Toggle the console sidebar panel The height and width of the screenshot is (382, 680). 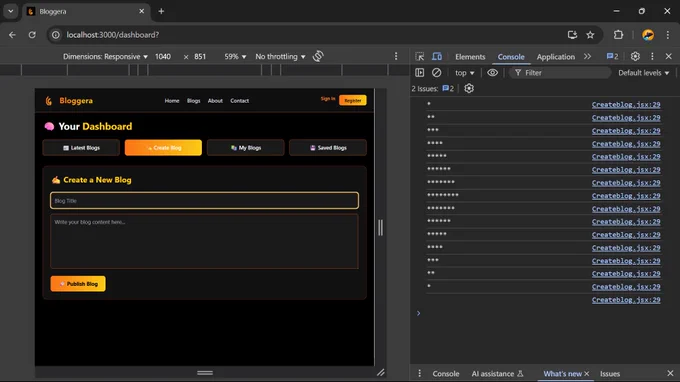tap(419, 73)
